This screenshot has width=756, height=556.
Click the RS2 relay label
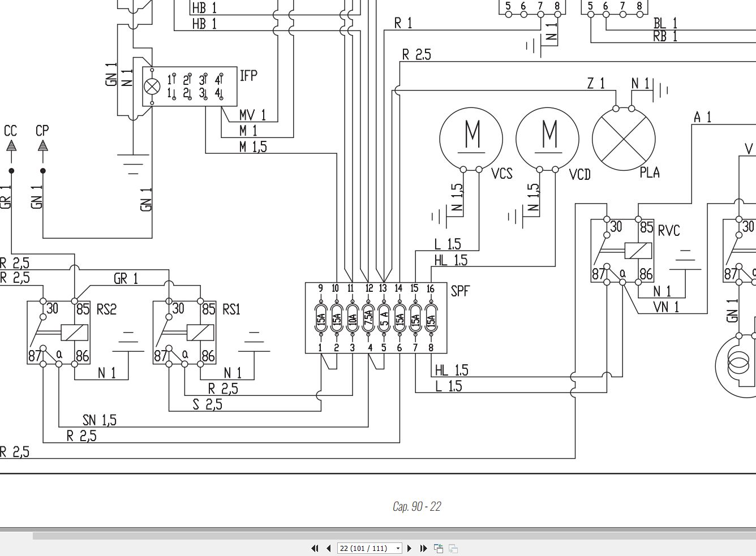(106, 309)
